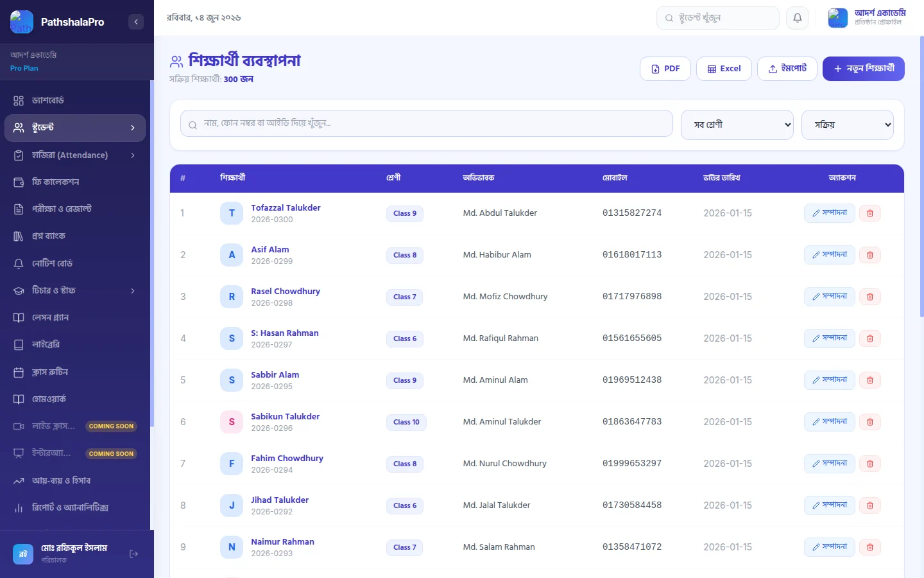Expand the হাজিরা (Attendance) sidebar submenu
Image resolution: width=924 pixels, height=578 pixels.
pos(133,155)
